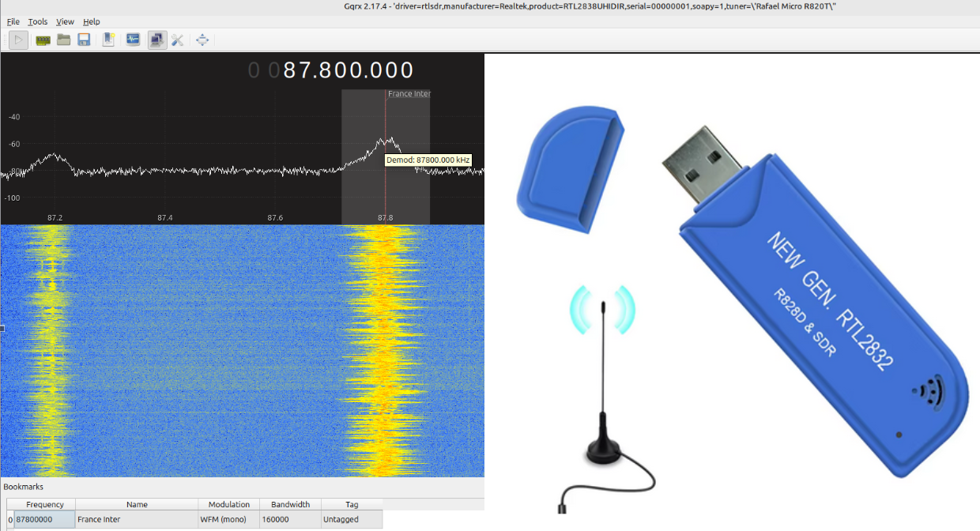Open the File menu
Viewport: 980px width, 531px height.
pyautogui.click(x=13, y=21)
